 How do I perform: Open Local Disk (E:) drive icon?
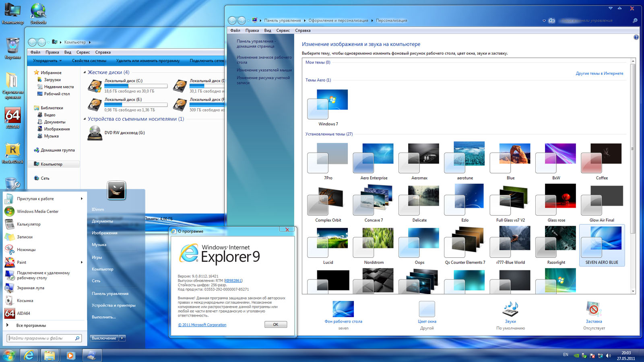(95, 105)
